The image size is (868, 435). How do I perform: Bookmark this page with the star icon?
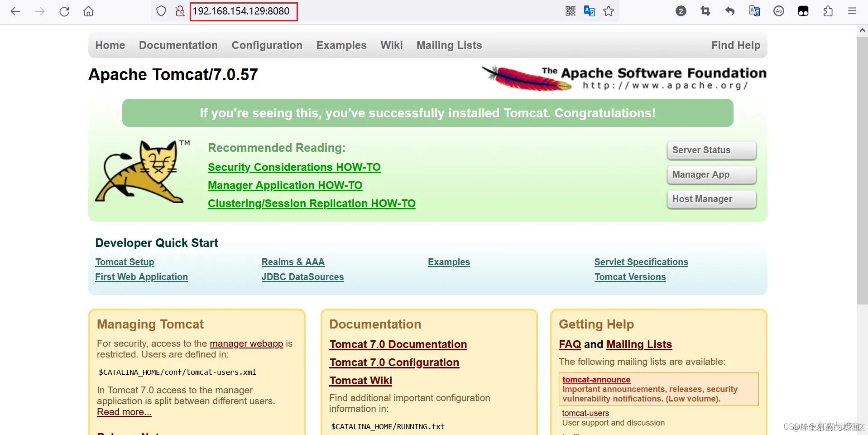[x=609, y=11]
